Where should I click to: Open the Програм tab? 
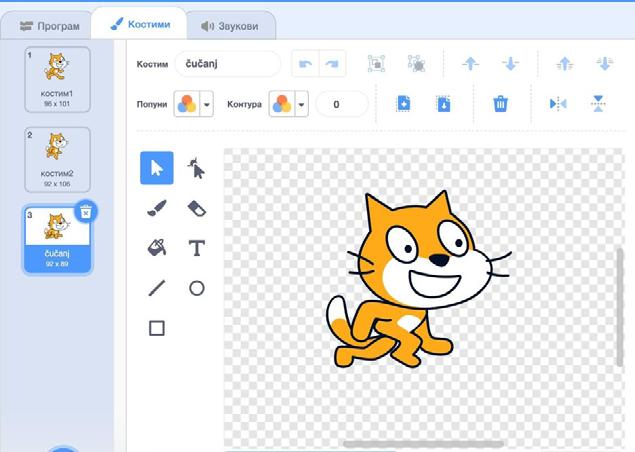coord(49,26)
